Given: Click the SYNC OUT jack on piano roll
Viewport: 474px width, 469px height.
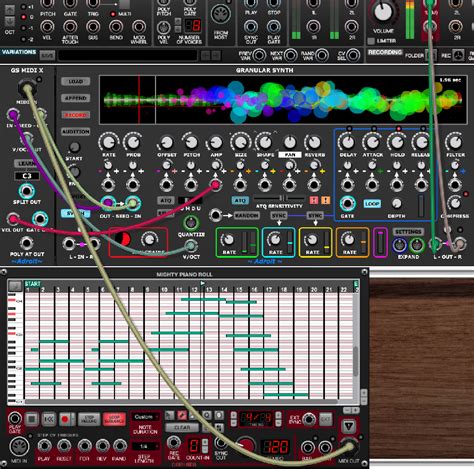Looking at the screenshot, I should point(220,443).
